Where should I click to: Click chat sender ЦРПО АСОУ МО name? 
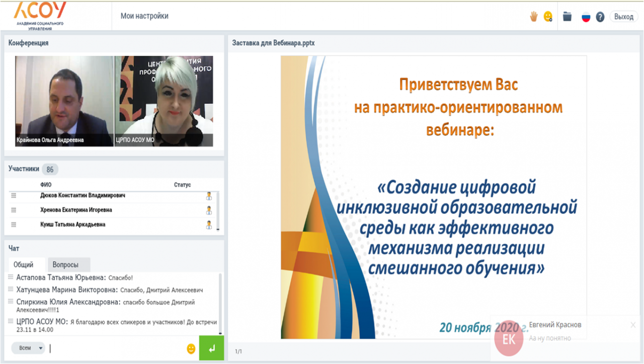point(42,322)
